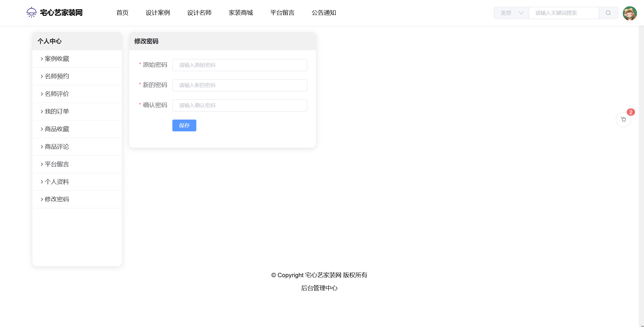Click the 案例收藏 sidebar chevron item
This screenshot has width=644, height=327.
coord(57,59)
